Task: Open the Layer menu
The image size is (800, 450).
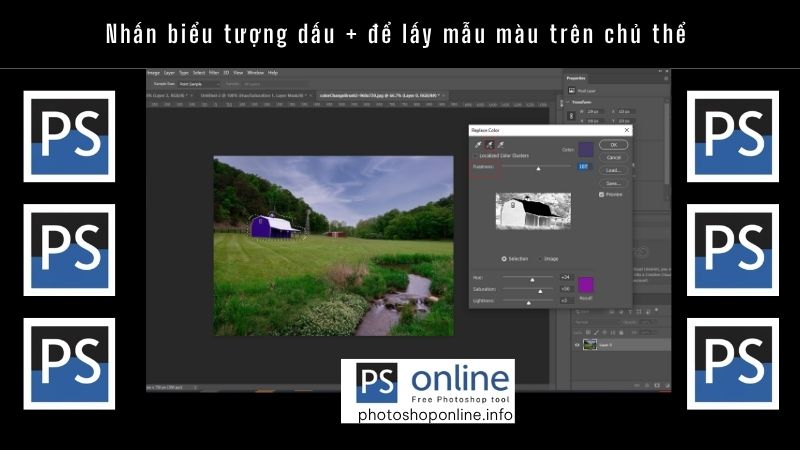Action: pos(169,73)
